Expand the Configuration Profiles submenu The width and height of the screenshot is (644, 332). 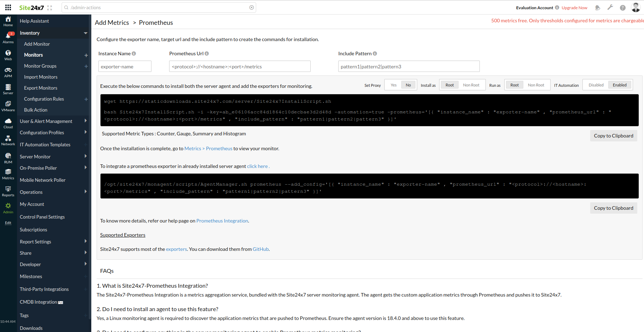pyautogui.click(x=85, y=132)
